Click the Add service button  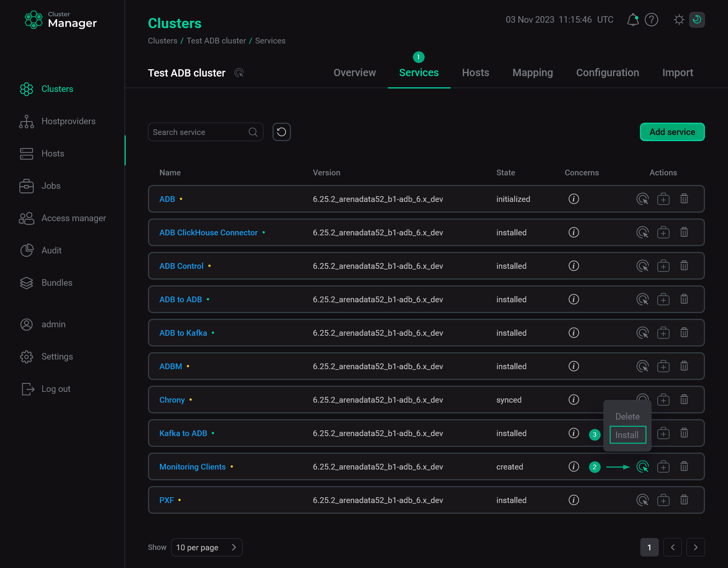tap(672, 132)
